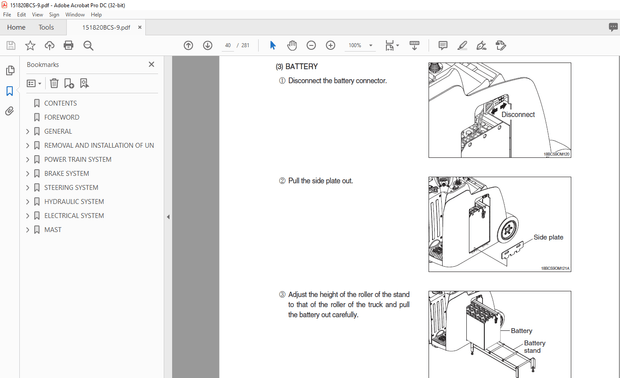Open the Window menu
Viewport: 620px width, 378px height.
(x=75, y=15)
